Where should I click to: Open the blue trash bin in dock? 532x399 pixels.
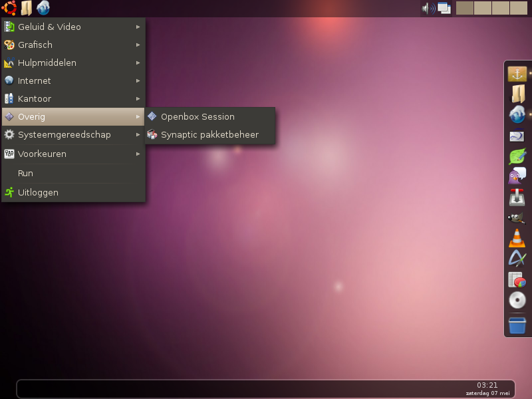(517, 326)
